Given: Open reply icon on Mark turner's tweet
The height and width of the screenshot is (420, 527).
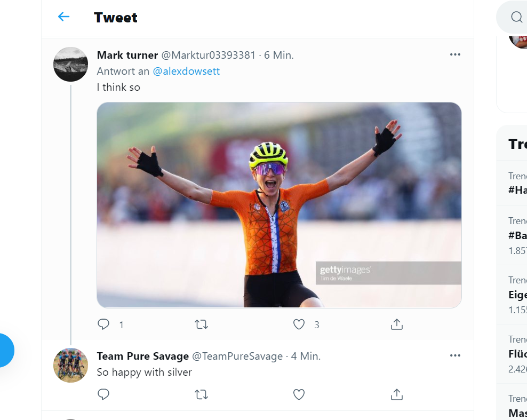Looking at the screenshot, I should (103, 324).
